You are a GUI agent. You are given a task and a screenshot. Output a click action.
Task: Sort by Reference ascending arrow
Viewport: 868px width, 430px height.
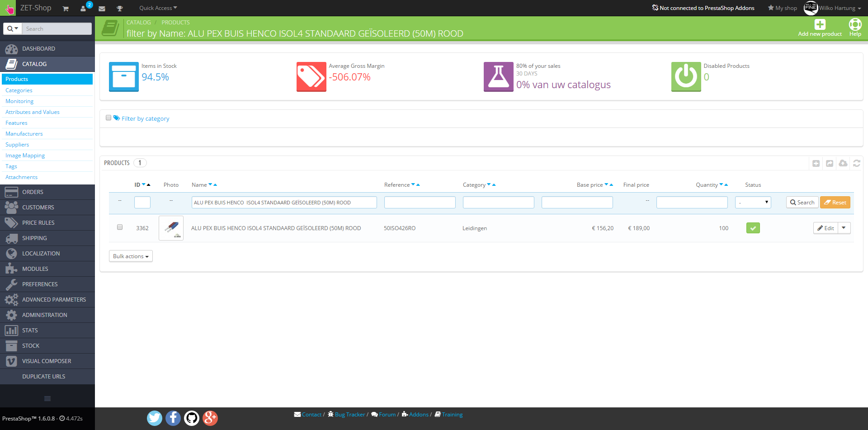pyautogui.click(x=418, y=185)
